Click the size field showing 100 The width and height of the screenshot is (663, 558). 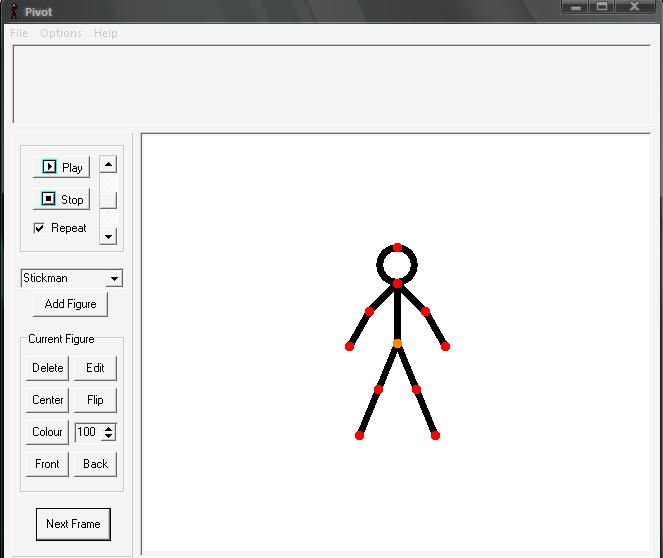coord(88,432)
